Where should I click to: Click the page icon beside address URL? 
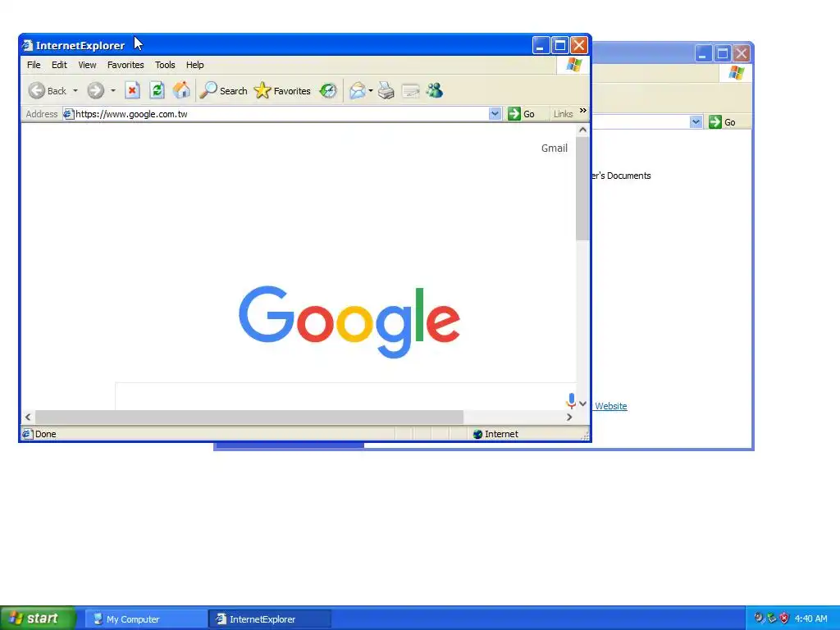tap(68, 113)
